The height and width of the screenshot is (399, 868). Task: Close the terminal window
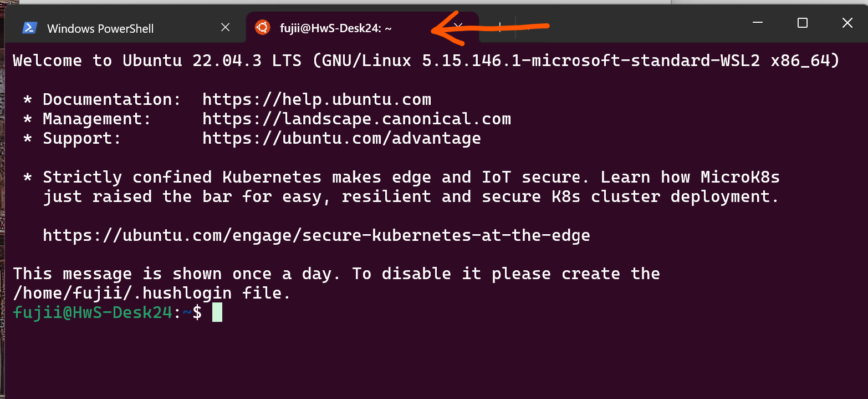coord(847,23)
